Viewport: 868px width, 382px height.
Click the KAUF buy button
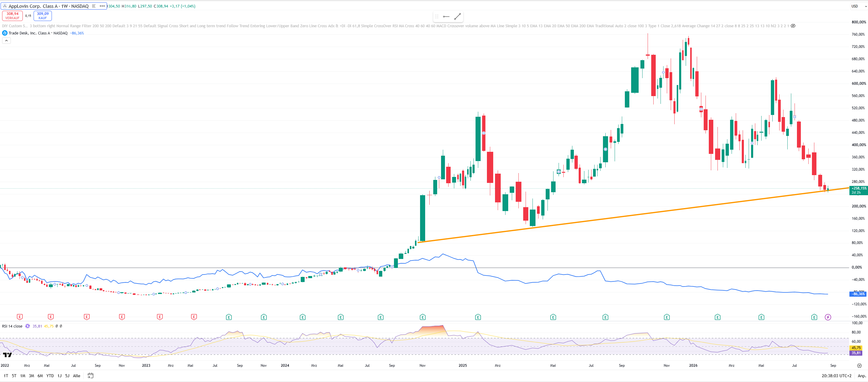[43, 16]
